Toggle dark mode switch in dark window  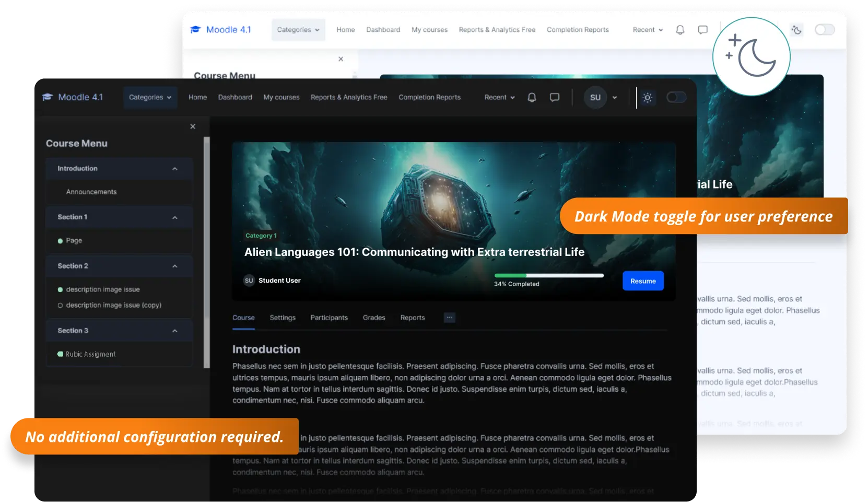point(676,97)
